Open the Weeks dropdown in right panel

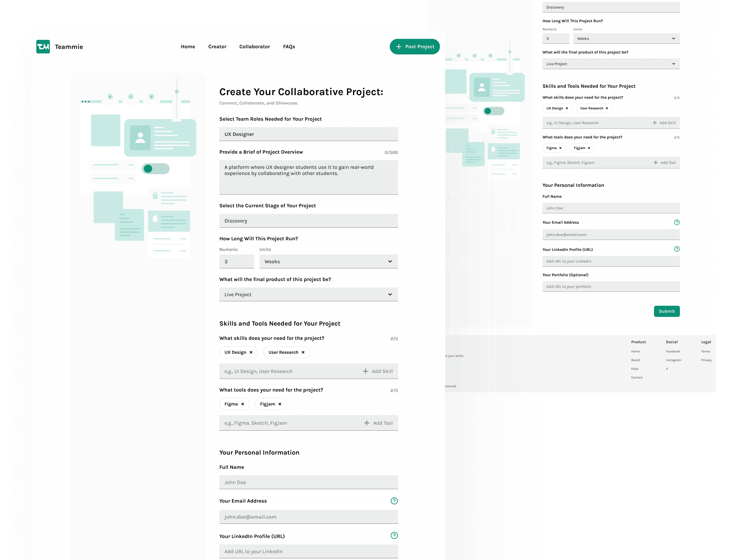pyautogui.click(x=626, y=38)
